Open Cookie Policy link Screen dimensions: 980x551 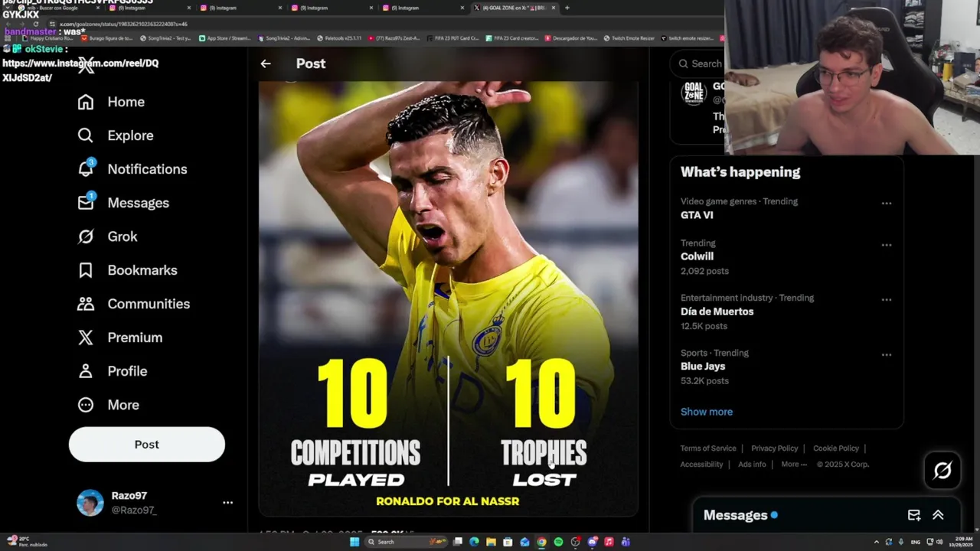pos(836,448)
